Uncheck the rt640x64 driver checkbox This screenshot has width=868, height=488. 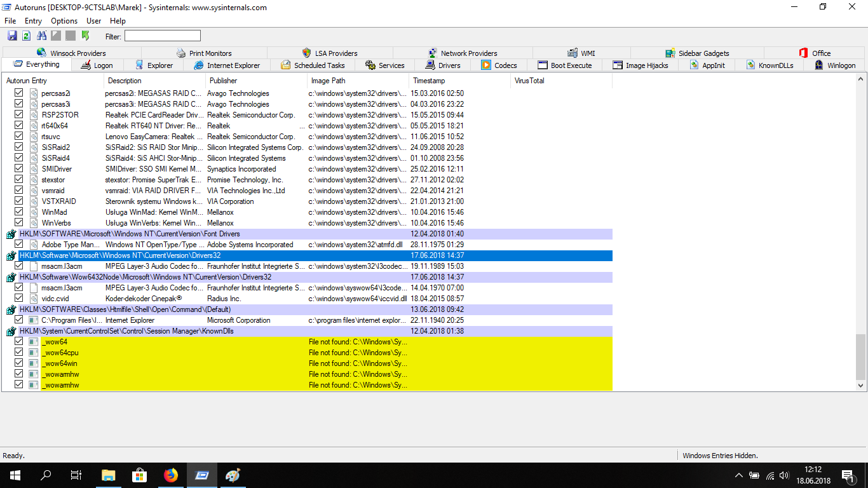[x=18, y=126]
